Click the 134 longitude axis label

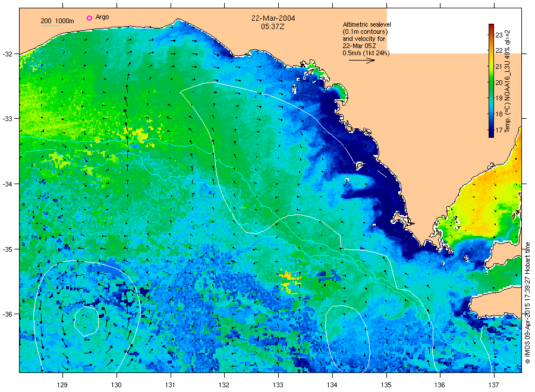click(332, 385)
